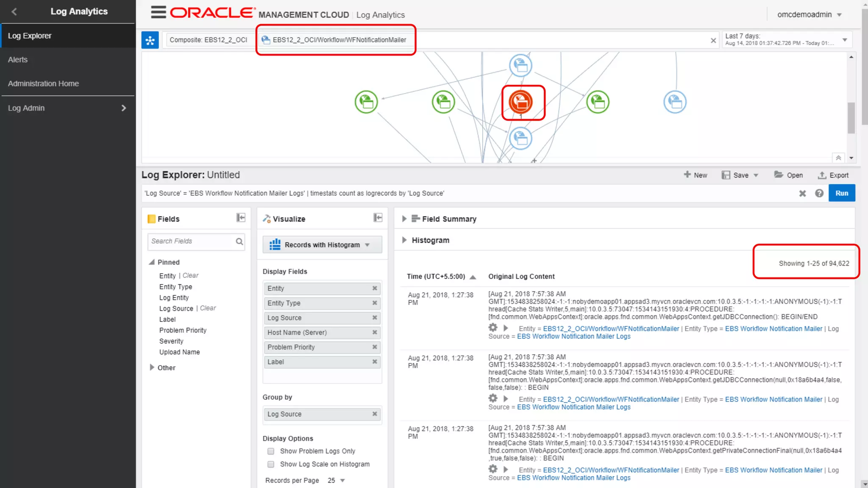Remove Entity from Display Fields
868x488 pixels.
point(375,288)
